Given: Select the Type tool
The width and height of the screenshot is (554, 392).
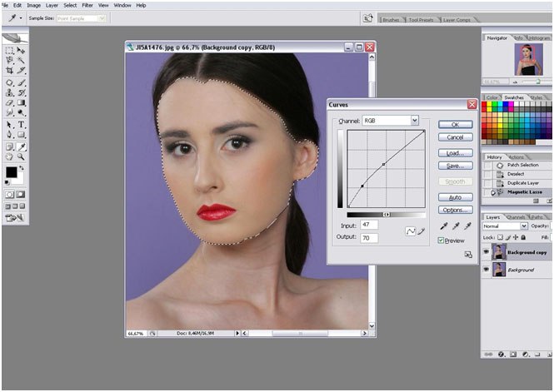Looking at the screenshot, I should pyautogui.click(x=21, y=124).
